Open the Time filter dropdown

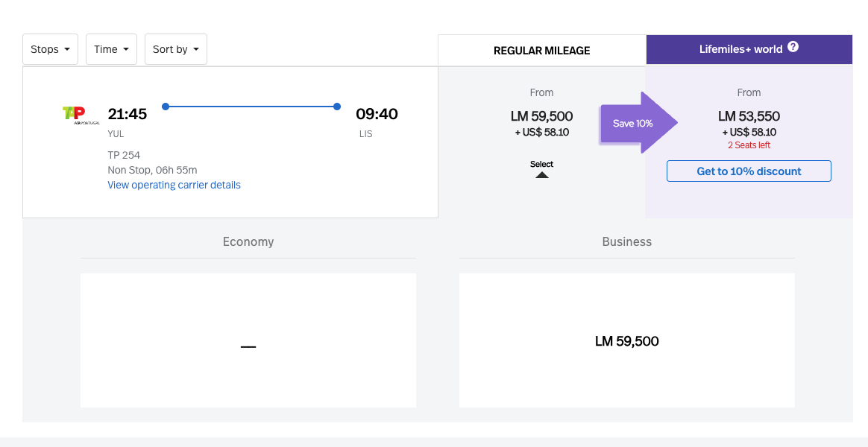tap(111, 49)
